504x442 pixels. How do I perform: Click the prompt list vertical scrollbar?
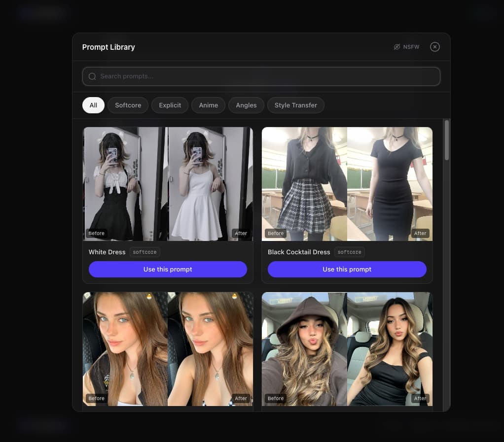coord(447,140)
